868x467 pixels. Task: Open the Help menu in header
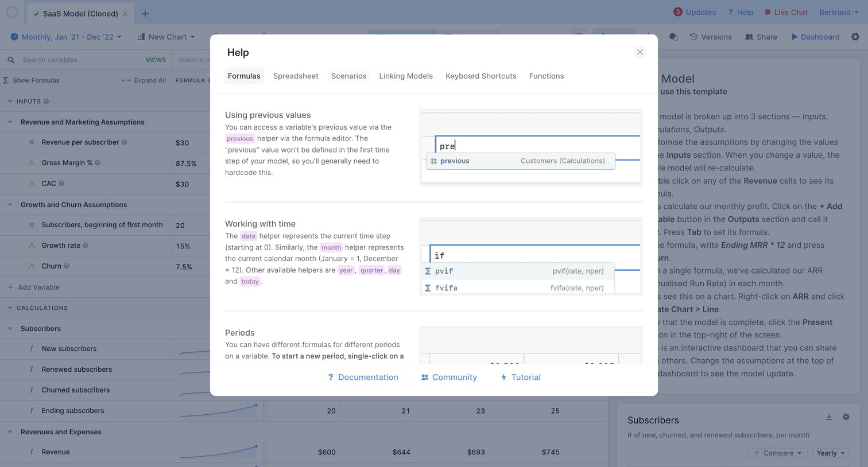[x=741, y=12]
